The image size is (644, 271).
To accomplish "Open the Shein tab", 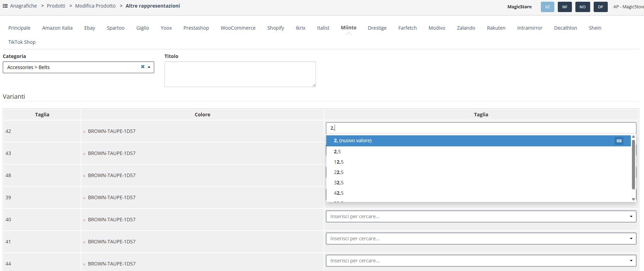I will click(x=595, y=28).
